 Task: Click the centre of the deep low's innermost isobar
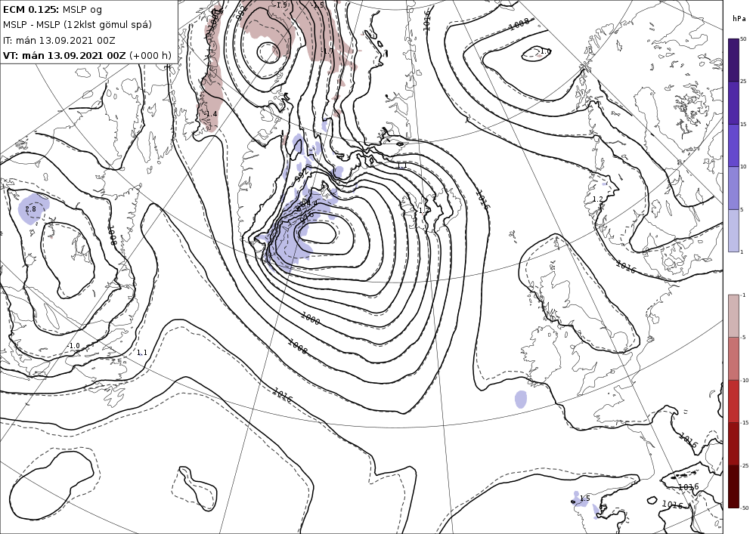(318, 233)
